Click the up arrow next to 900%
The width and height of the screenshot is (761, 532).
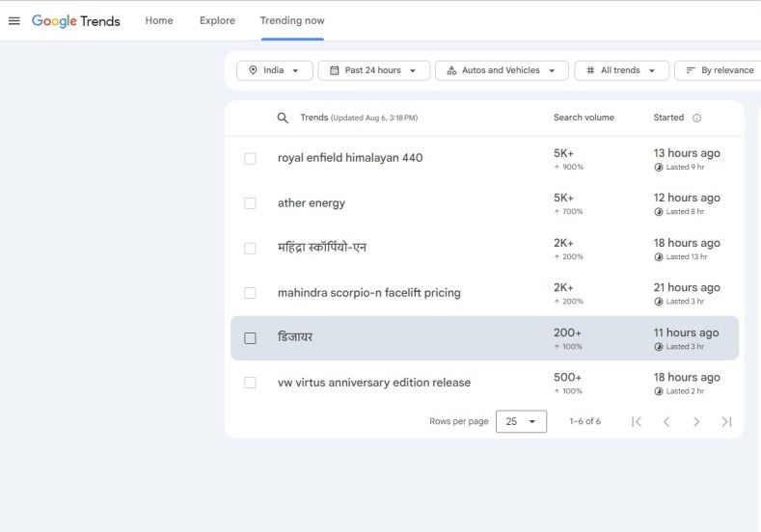(557, 168)
